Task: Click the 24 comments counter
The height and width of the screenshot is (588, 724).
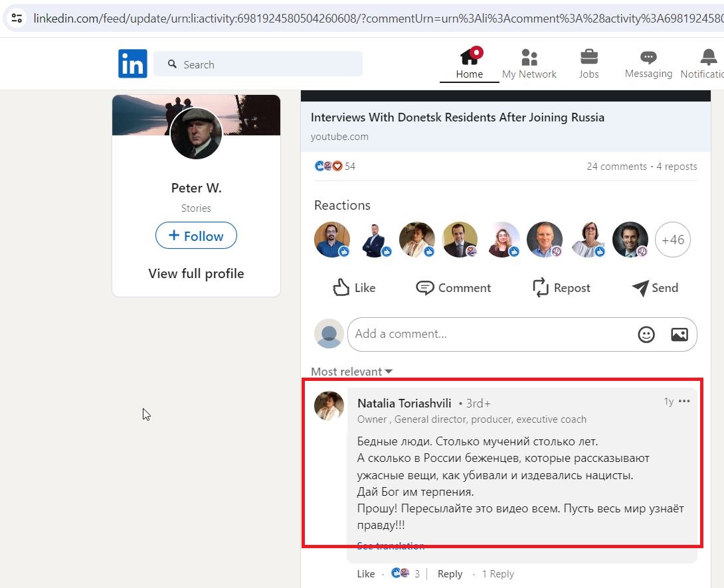Action: click(x=616, y=166)
